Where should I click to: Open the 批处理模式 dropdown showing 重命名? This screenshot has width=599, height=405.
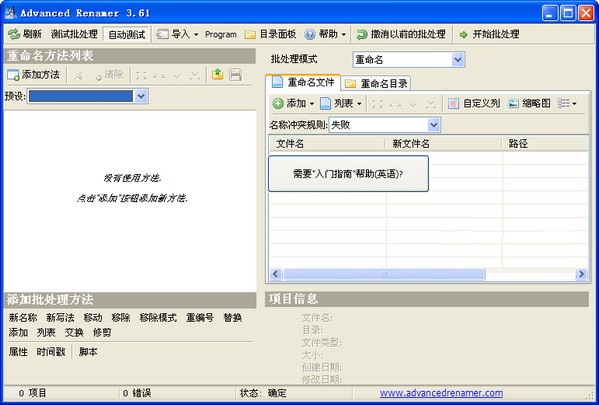click(408, 60)
